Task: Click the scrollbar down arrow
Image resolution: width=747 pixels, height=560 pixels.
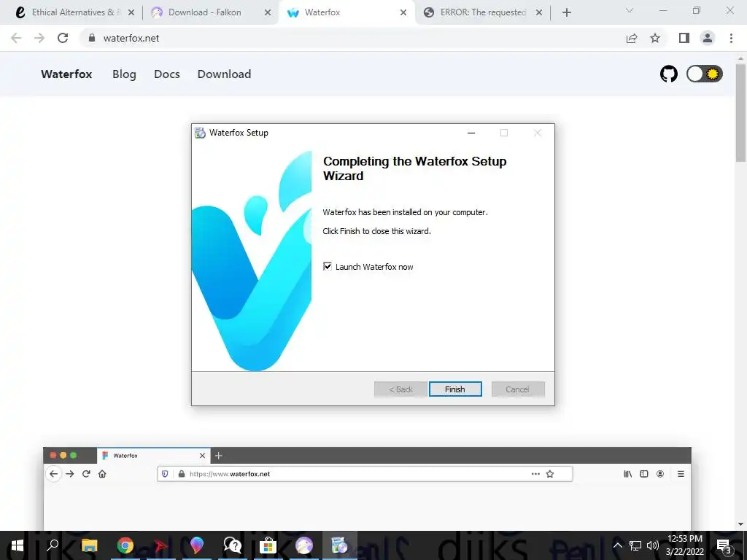Action: [x=741, y=525]
